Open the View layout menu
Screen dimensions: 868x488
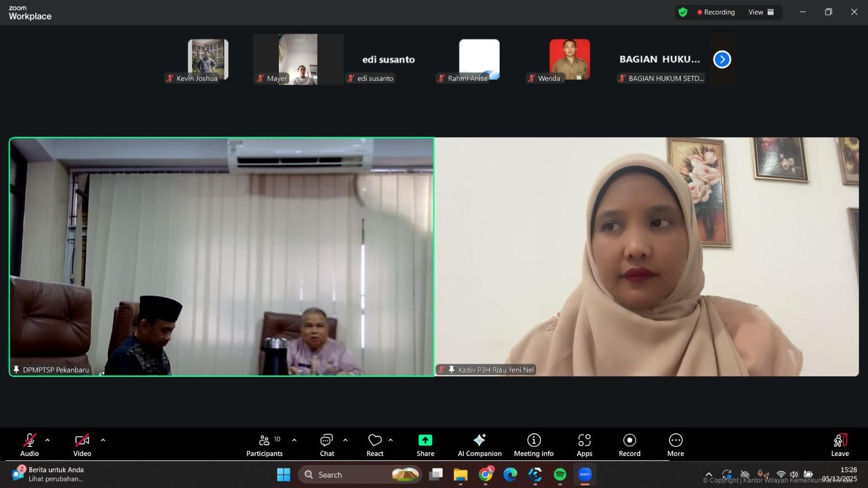pos(761,12)
